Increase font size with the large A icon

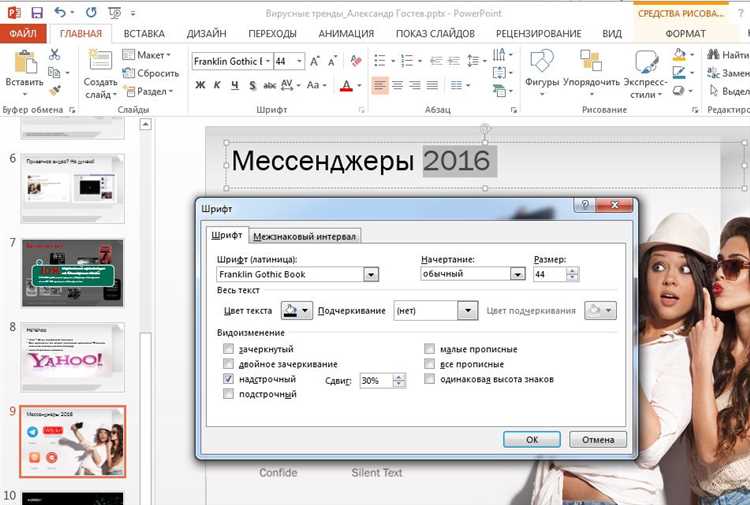[x=315, y=61]
